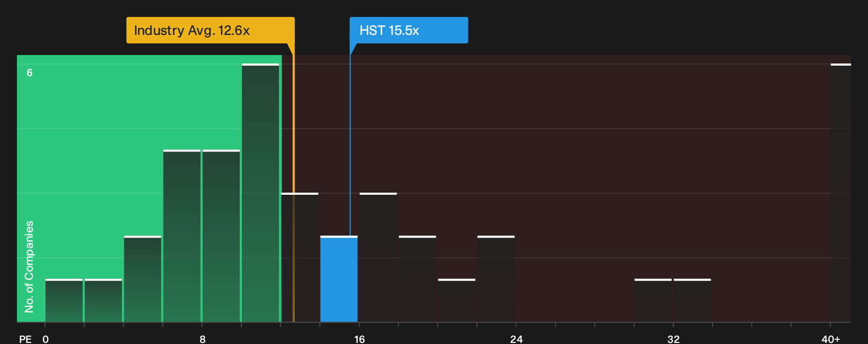The width and height of the screenshot is (868, 344).
Task: Click the x-axis label 24
Action: (517, 339)
